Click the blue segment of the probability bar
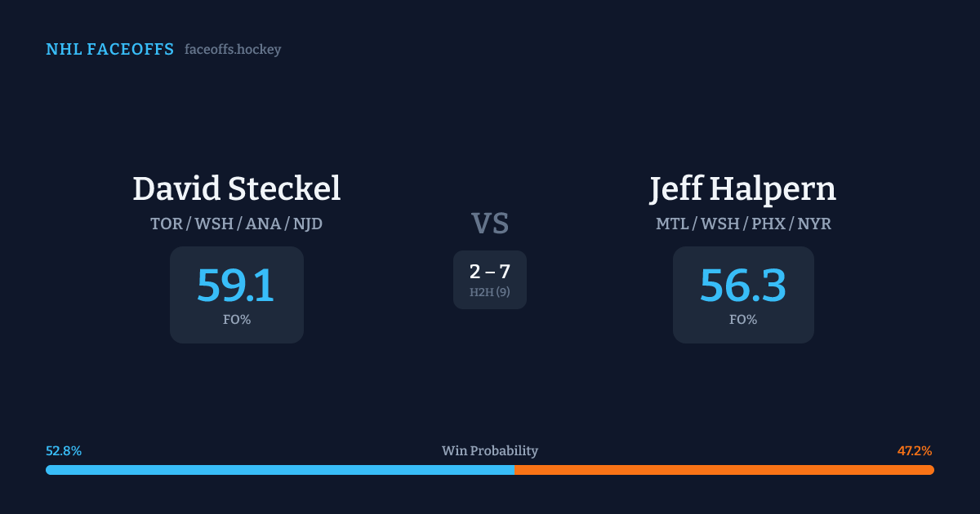Screen dimensions: 980x514 (x=279, y=470)
